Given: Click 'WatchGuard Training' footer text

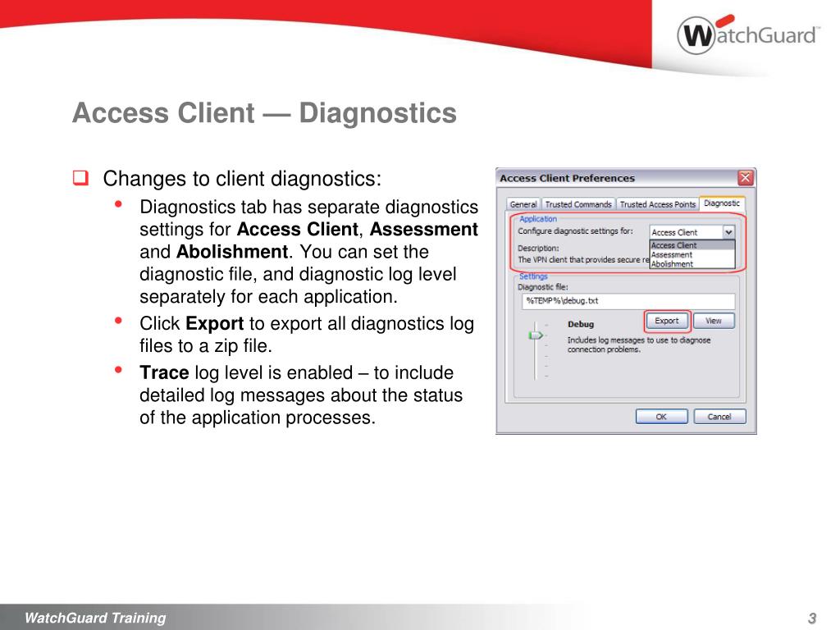Looking at the screenshot, I should (95, 618).
